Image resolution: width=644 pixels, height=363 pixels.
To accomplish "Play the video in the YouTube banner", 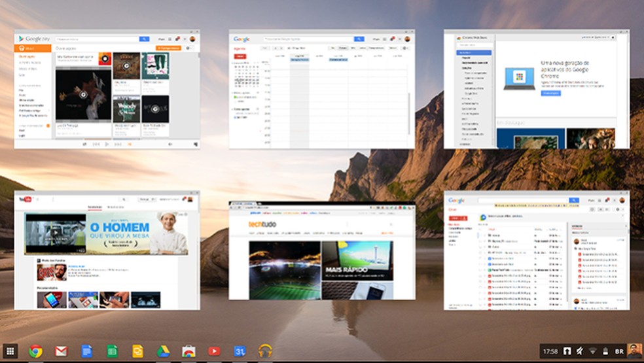I will click(56, 233).
